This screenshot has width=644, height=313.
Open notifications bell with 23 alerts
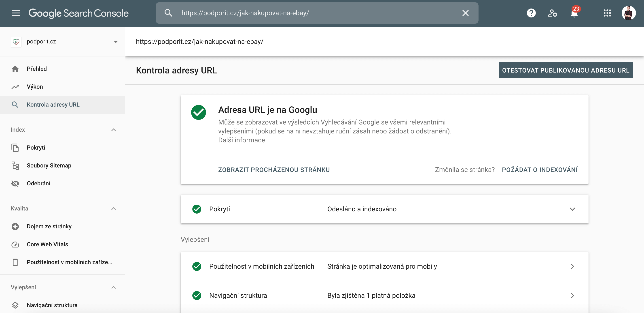(x=574, y=13)
